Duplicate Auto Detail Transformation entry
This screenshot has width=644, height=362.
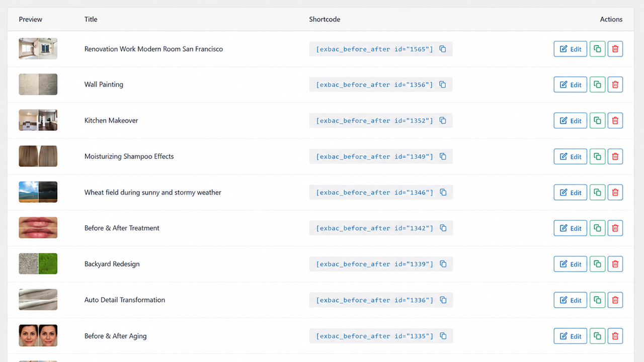(x=597, y=300)
